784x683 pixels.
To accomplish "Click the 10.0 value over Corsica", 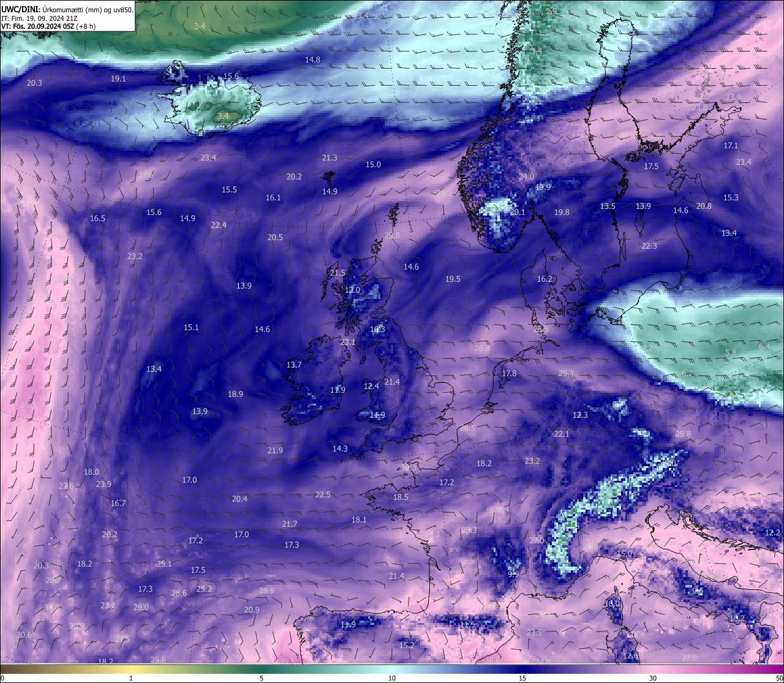I will coord(612,603).
